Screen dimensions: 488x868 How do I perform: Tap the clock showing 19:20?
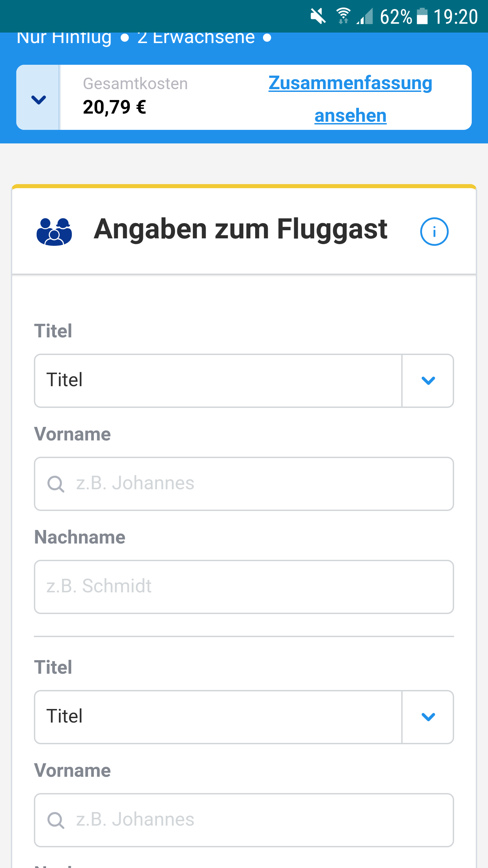pyautogui.click(x=455, y=17)
